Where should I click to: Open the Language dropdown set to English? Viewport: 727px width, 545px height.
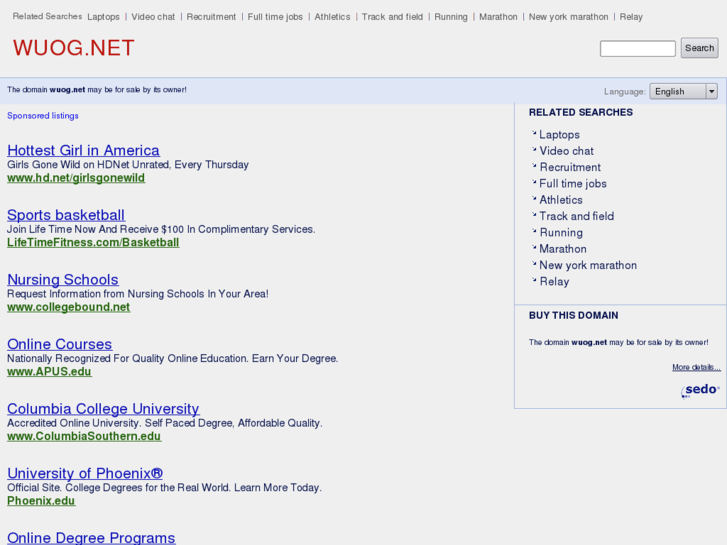tap(683, 91)
